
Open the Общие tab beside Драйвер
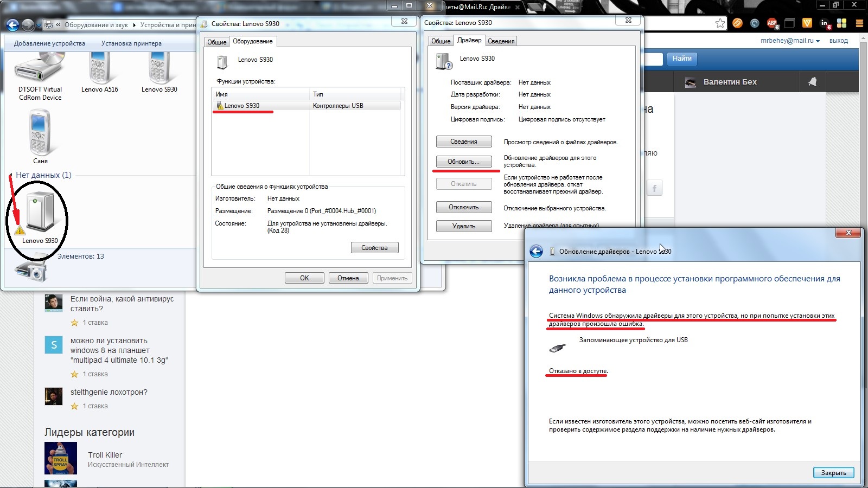[441, 41]
